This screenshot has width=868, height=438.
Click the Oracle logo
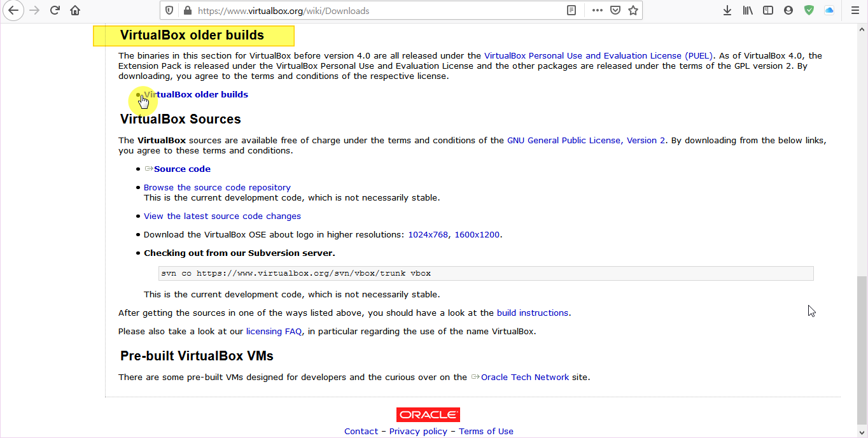tap(428, 414)
